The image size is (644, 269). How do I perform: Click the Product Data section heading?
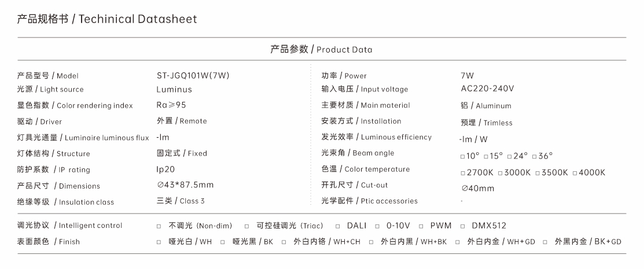321,49
